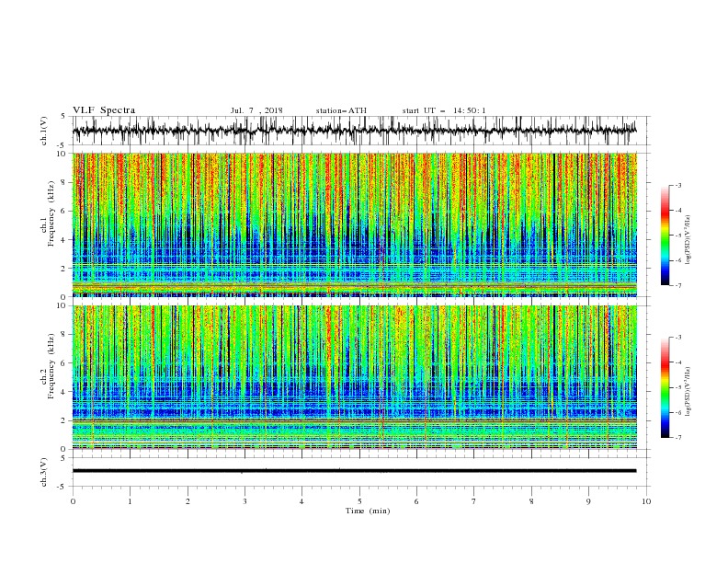The image size is (728, 563).
Task: Click the "station=ATH" header label
Action: (341, 110)
